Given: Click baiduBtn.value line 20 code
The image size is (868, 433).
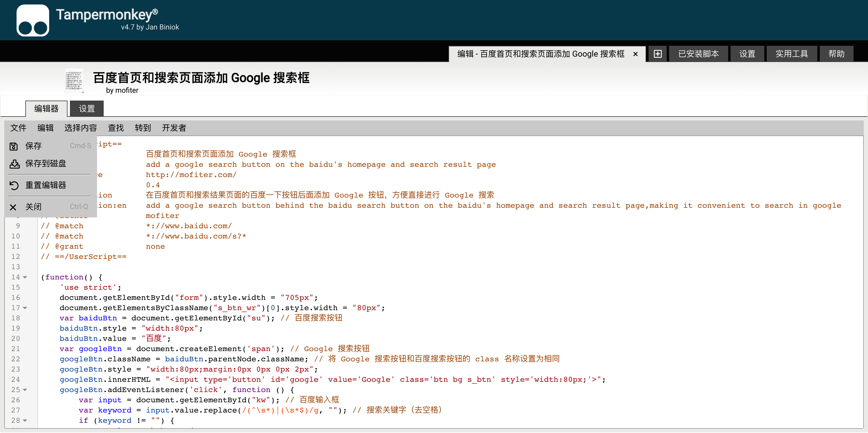Looking at the screenshot, I should pos(115,339).
